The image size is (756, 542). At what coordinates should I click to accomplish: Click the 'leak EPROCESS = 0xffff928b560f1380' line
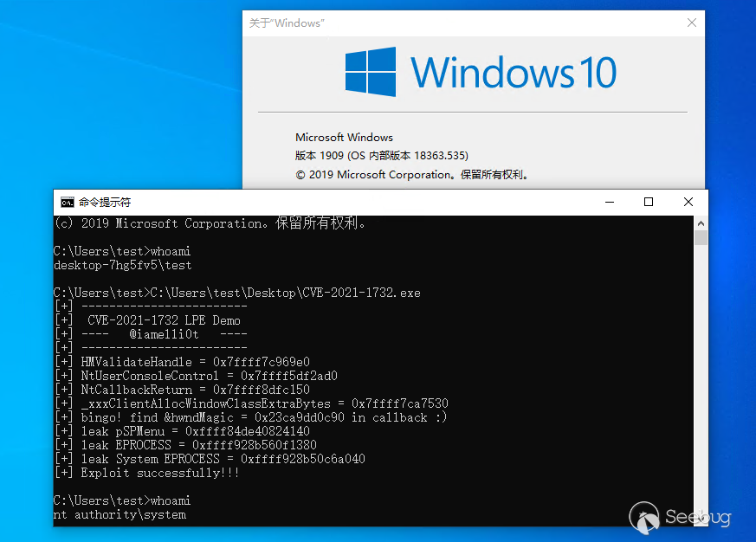point(185,444)
